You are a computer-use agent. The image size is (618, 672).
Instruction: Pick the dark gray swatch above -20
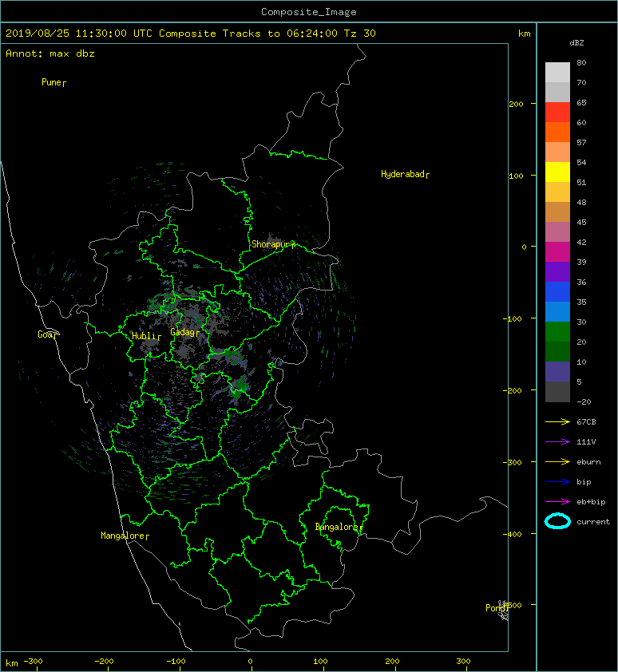[557, 392]
